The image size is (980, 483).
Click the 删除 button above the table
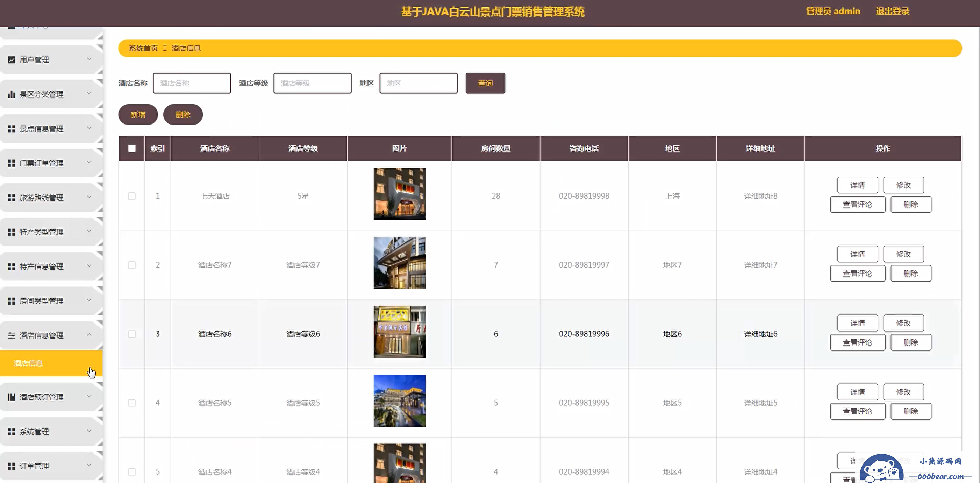(183, 115)
